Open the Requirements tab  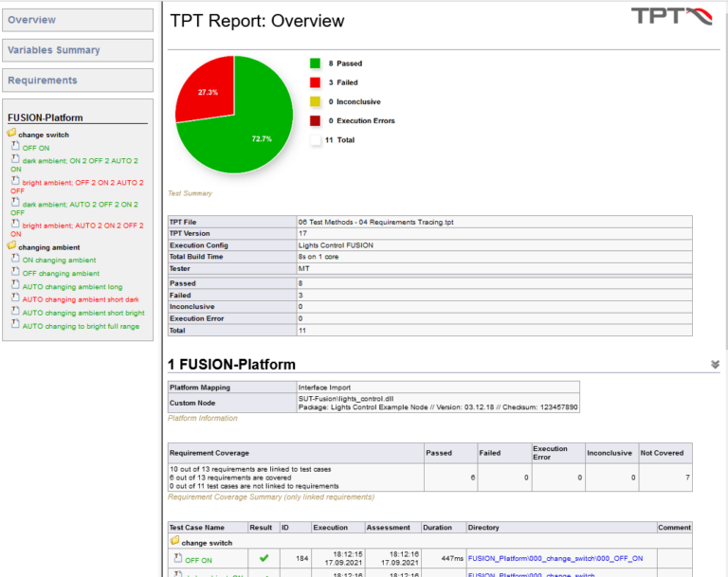[78, 81]
